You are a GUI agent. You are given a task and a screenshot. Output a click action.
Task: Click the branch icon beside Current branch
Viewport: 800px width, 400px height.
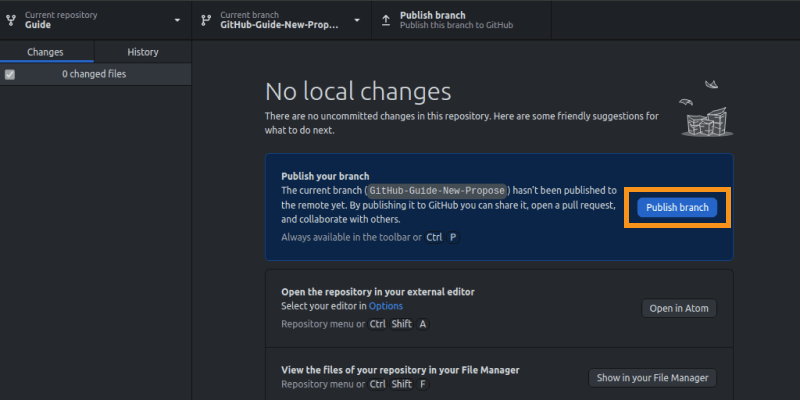[x=206, y=20]
